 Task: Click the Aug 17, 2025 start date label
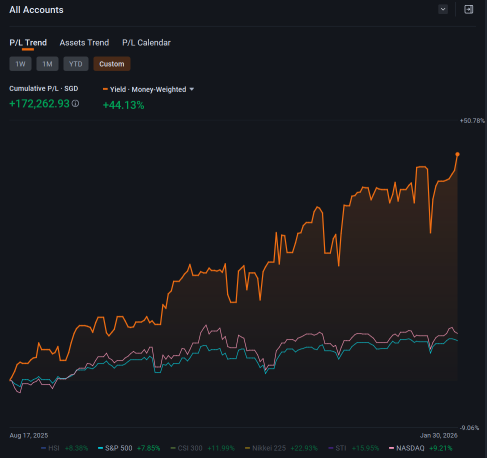29,435
